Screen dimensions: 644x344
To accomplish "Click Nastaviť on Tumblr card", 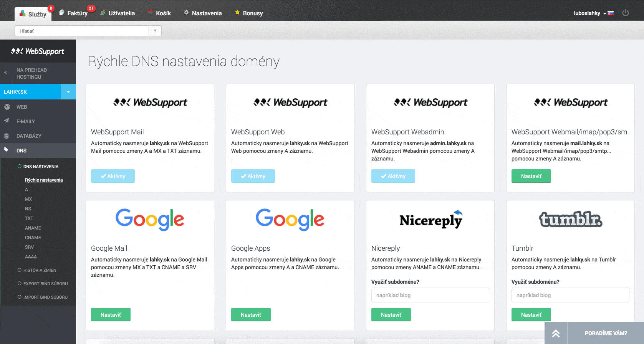I will coord(531,315).
